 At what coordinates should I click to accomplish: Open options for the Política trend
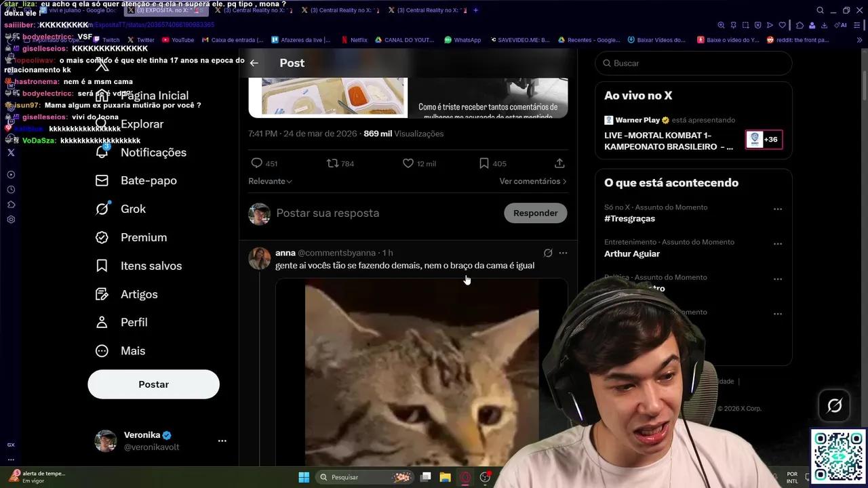coord(778,279)
